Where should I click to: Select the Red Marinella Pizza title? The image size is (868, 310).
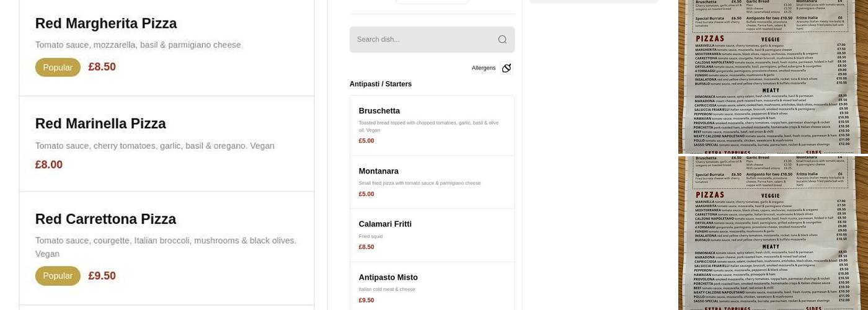point(100,124)
